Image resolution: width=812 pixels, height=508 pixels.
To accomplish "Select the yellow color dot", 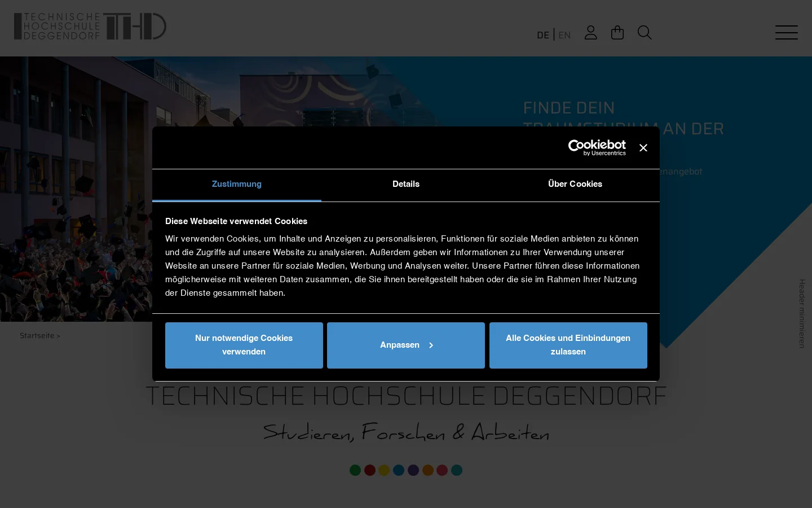I will (x=384, y=470).
